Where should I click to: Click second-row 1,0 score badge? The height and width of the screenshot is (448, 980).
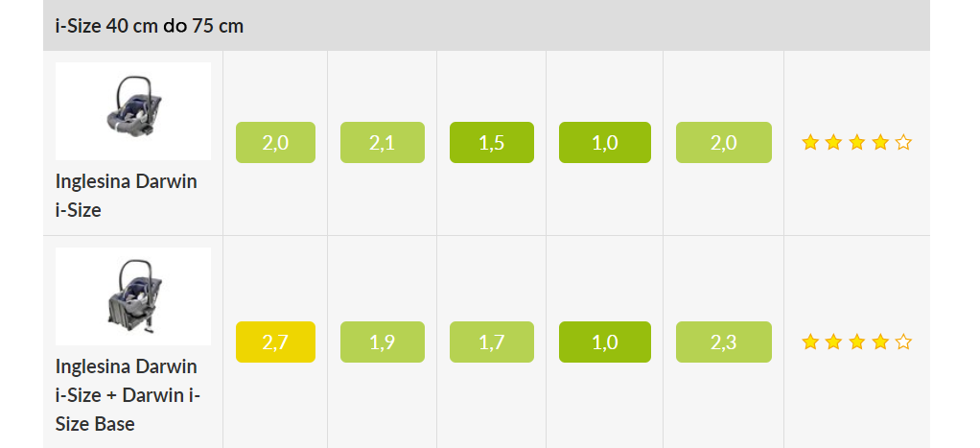tap(605, 342)
